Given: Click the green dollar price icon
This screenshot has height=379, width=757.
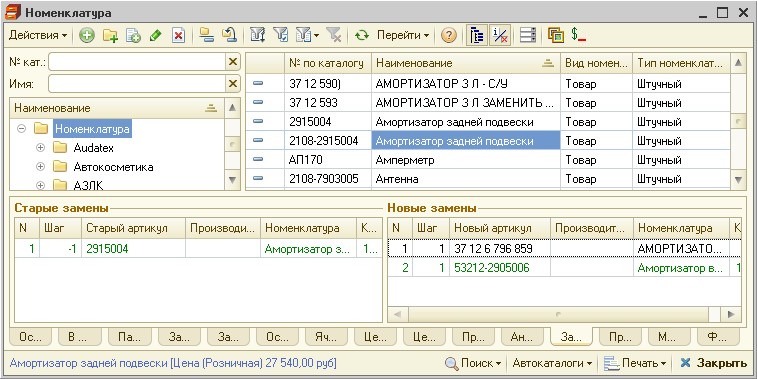Looking at the screenshot, I should (578, 35).
